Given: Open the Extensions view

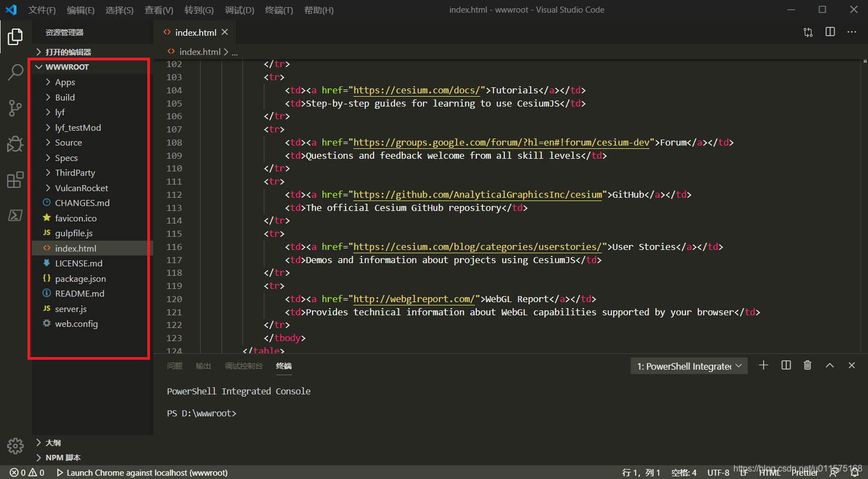Looking at the screenshot, I should [15, 180].
